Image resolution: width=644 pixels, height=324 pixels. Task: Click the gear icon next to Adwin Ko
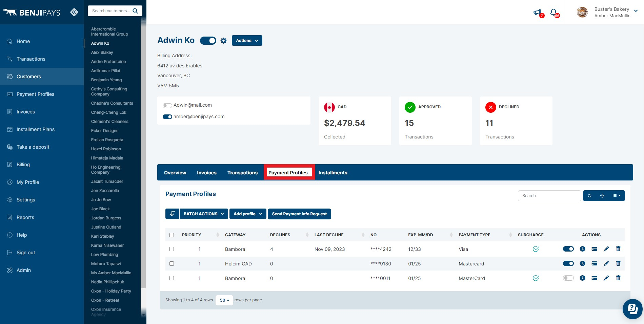point(223,41)
